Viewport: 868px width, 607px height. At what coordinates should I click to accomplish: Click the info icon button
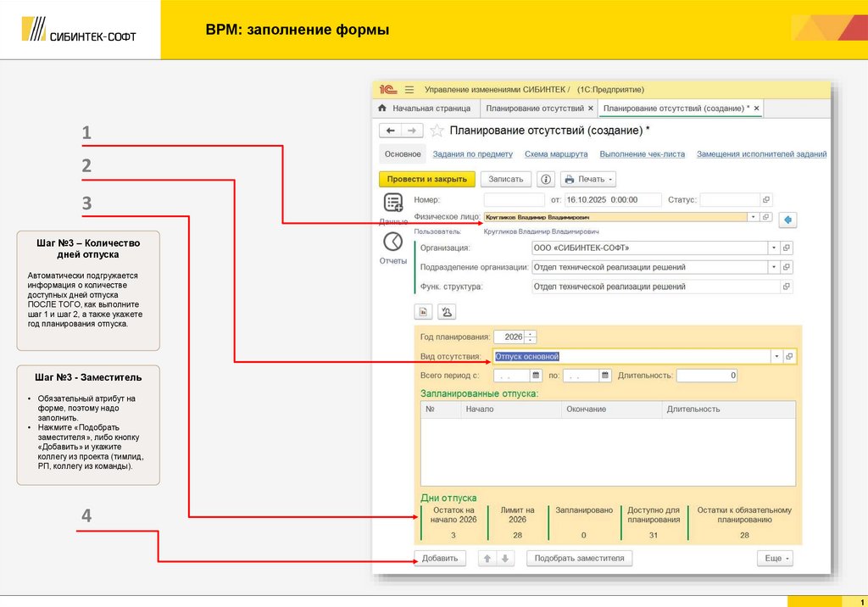click(x=546, y=179)
